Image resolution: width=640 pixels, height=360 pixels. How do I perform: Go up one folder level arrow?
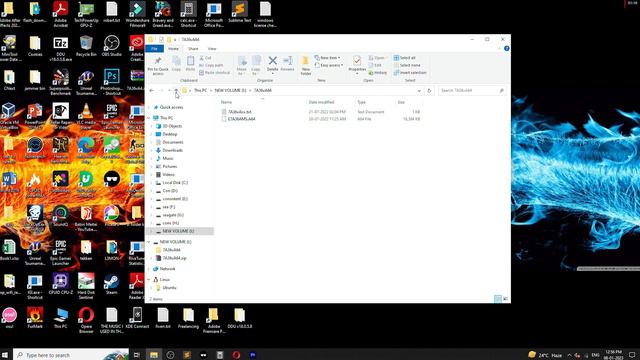(x=176, y=90)
